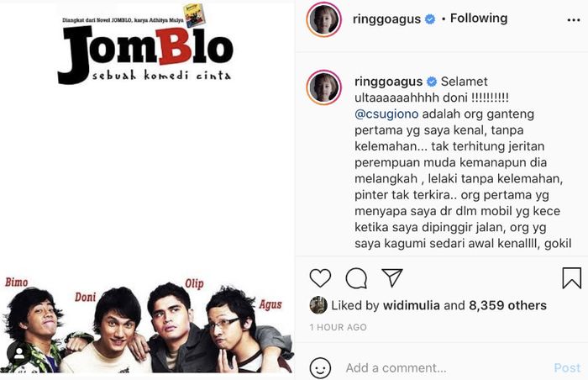
Task: Click the ringgoagus username in the caption
Action: point(388,81)
